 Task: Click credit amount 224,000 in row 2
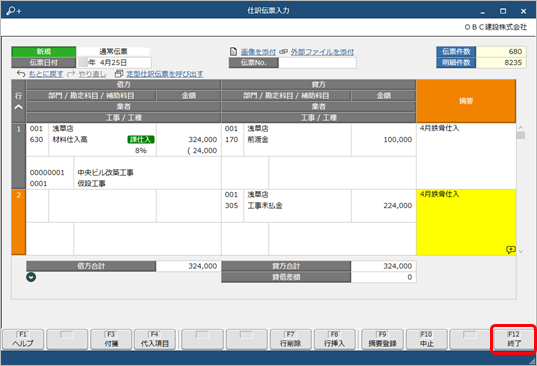(x=398, y=205)
